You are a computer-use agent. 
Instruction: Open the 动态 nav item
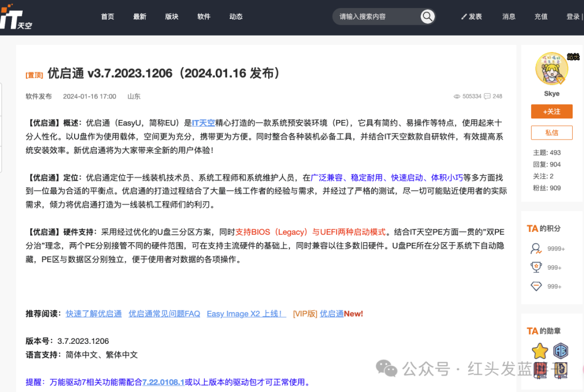click(236, 17)
